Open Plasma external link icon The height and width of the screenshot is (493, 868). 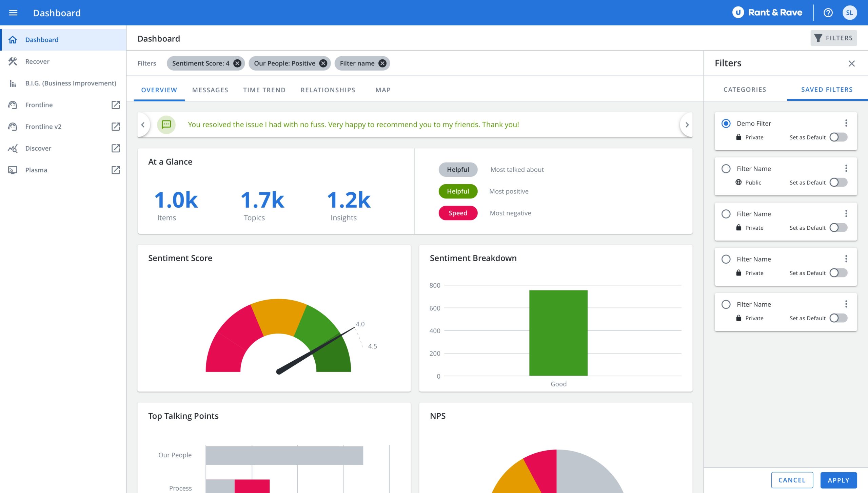pyautogui.click(x=116, y=170)
